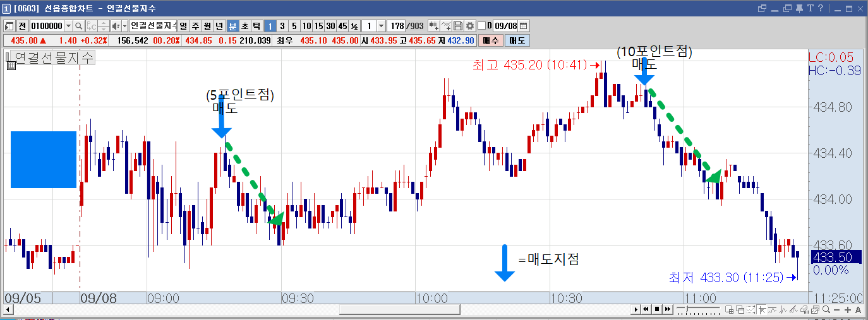The width and height of the screenshot is (868, 320).
Task: Click the grid table icon under chart label
Action: pos(11,65)
